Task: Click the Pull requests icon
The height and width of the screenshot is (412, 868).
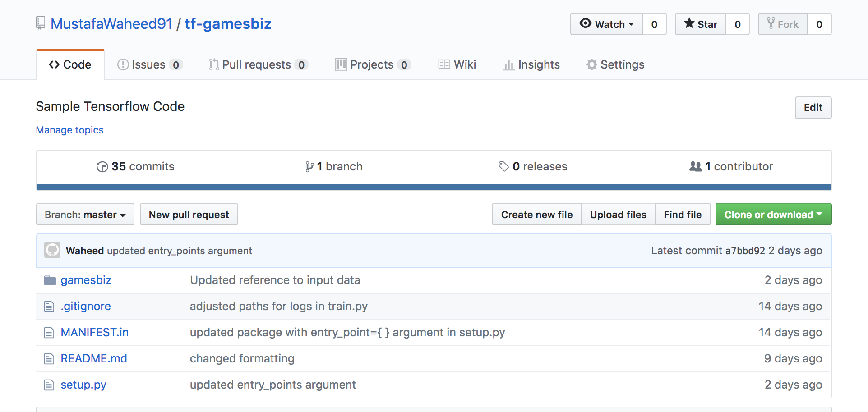Action: click(x=214, y=64)
